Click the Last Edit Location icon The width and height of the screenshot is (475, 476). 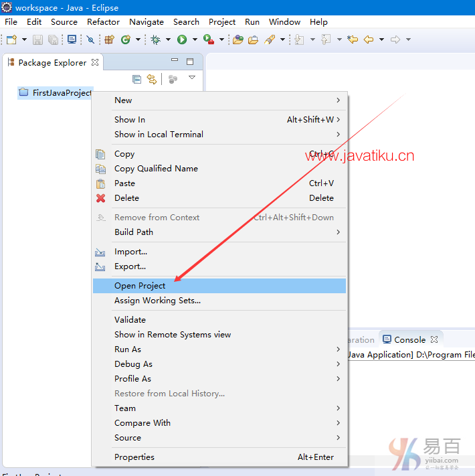(353, 39)
